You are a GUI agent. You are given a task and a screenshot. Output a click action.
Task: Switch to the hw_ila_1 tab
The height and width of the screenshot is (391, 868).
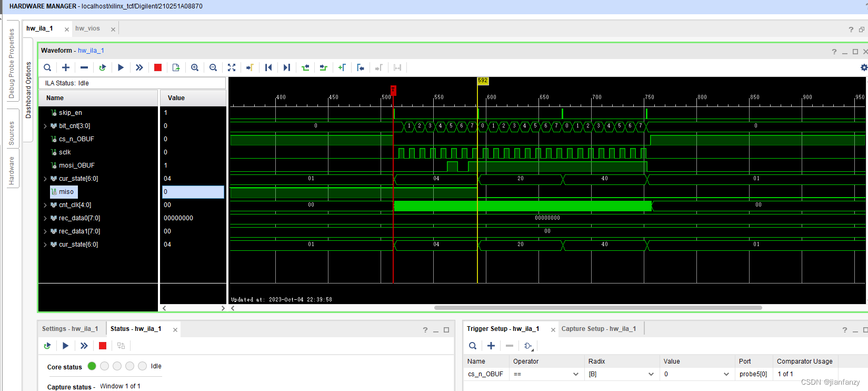tap(39, 28)
